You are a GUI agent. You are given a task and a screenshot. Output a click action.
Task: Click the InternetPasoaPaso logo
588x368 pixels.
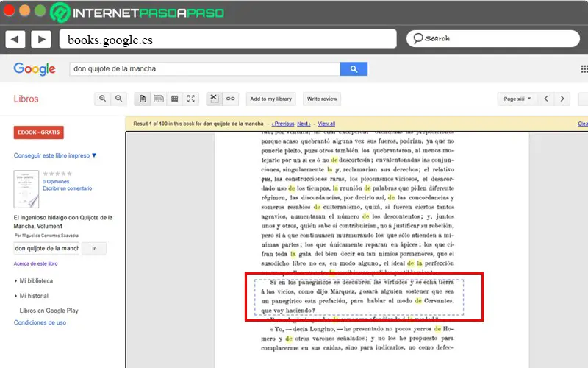click(x=137, y=13)
